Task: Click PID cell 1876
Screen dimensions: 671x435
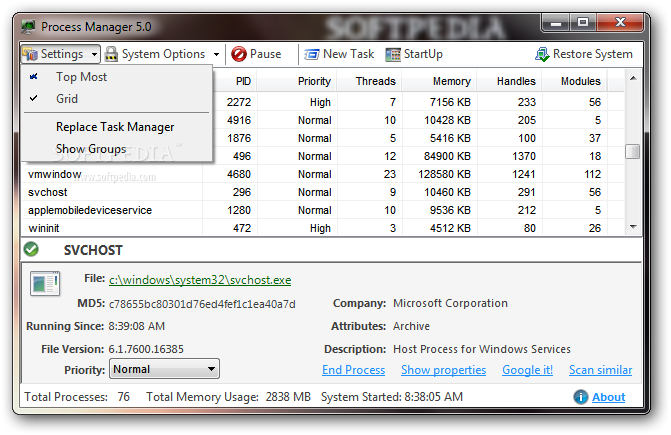Action: [239, 138]
